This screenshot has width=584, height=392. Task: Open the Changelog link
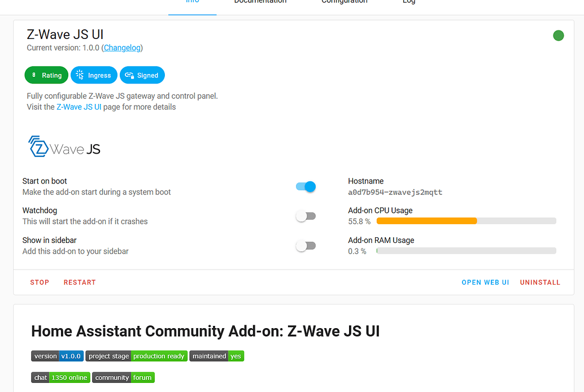click(122, 47)
